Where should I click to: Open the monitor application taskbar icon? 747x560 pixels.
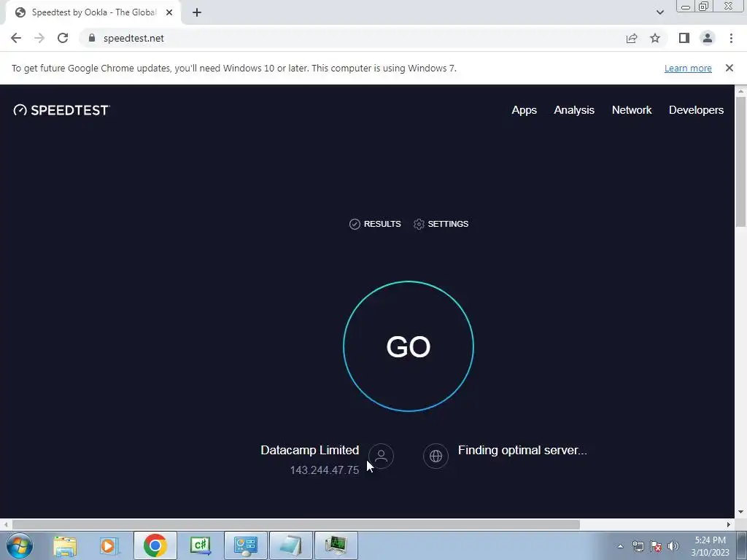pyautogui.click(x=336, y=545)
